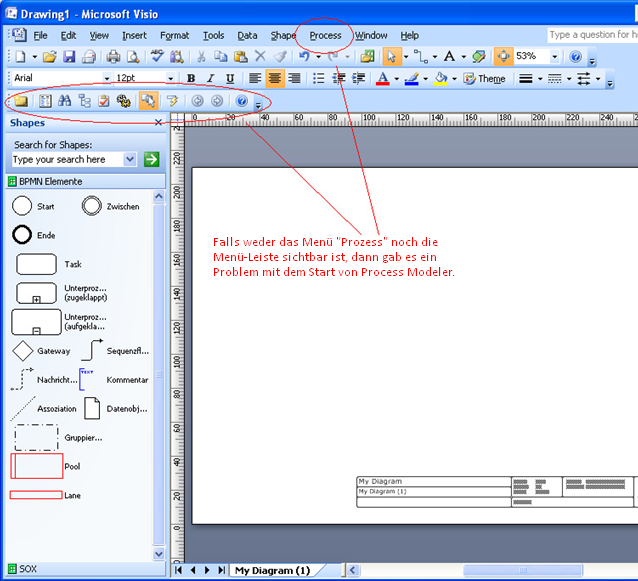Select the Connector tool

point(421,56)
